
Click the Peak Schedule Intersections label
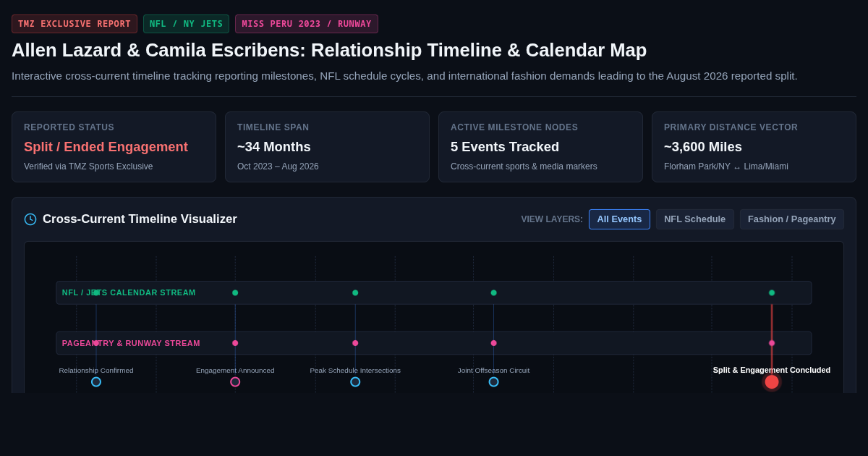coord(355,371)
